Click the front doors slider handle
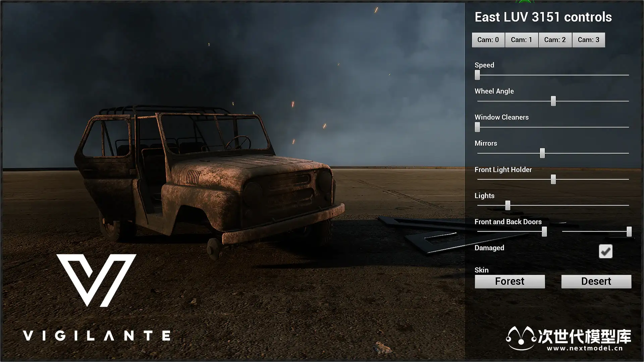 point(544,232)
